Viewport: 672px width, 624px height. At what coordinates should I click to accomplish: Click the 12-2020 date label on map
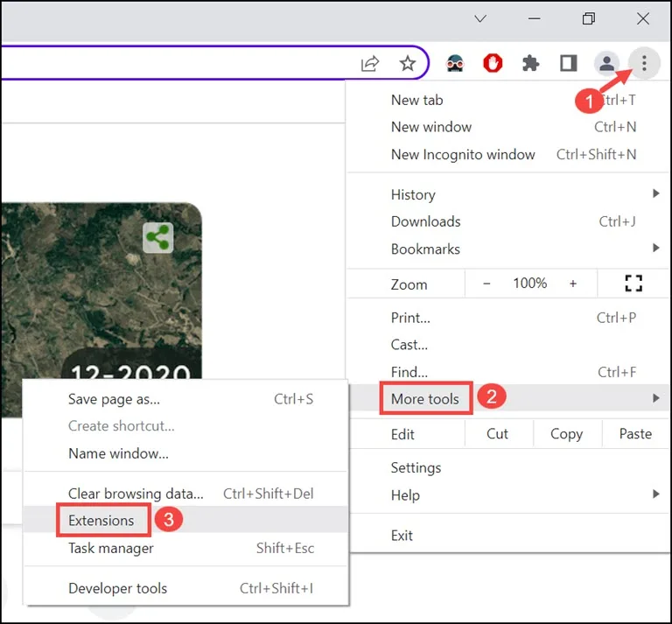[x=130, y=371]
